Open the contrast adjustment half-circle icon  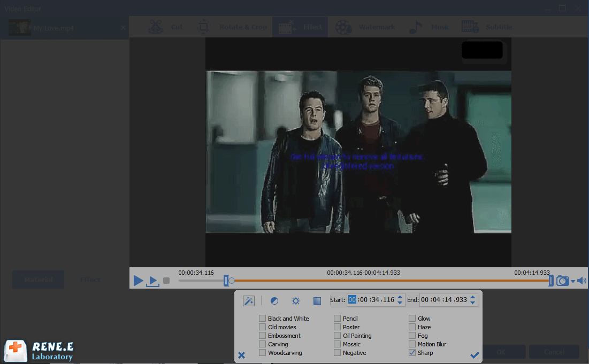[x=274, y=300]
